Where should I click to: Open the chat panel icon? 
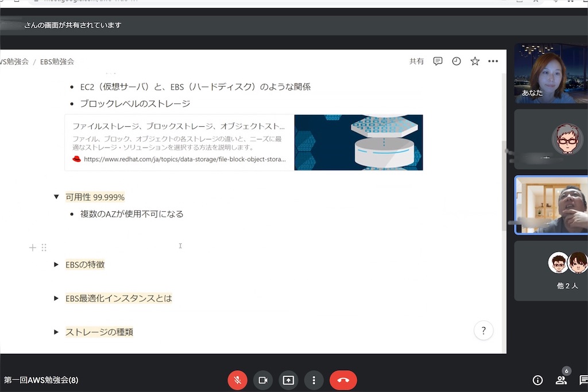pos(583,381)
